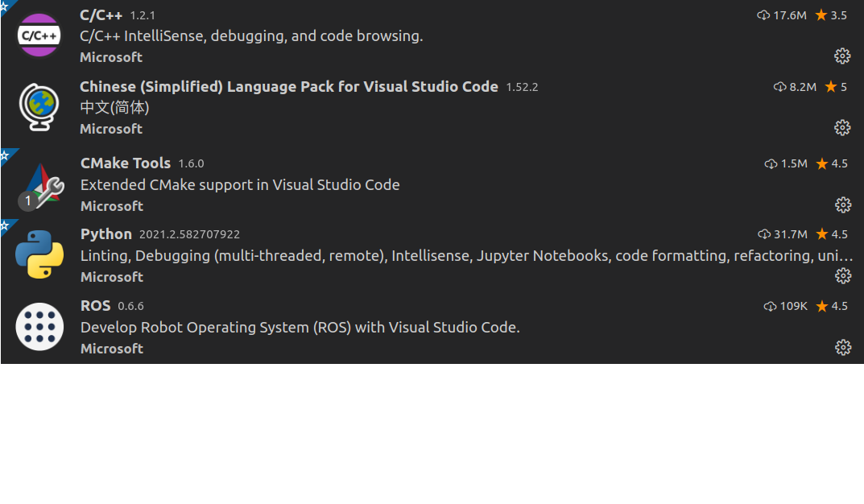Click the C/C++ 3.5 star rating

(x=831, y=15)
